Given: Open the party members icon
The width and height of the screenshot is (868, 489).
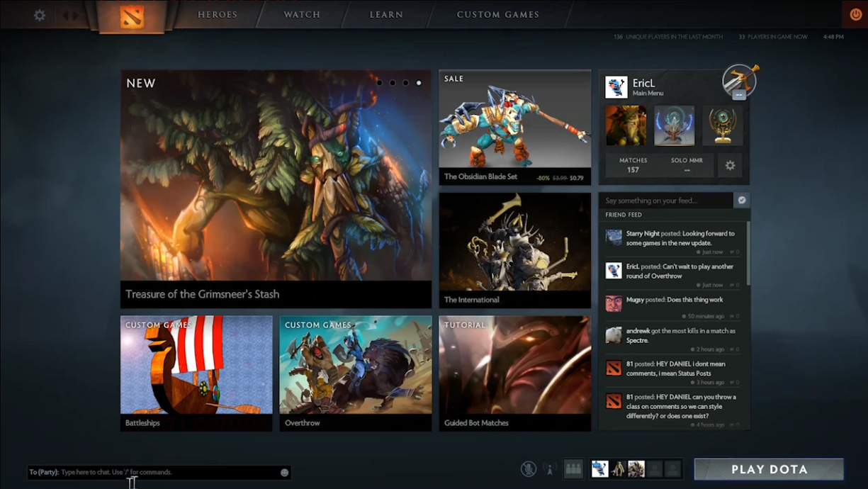Looking at the screenshot, I should [x=573, y=468].
